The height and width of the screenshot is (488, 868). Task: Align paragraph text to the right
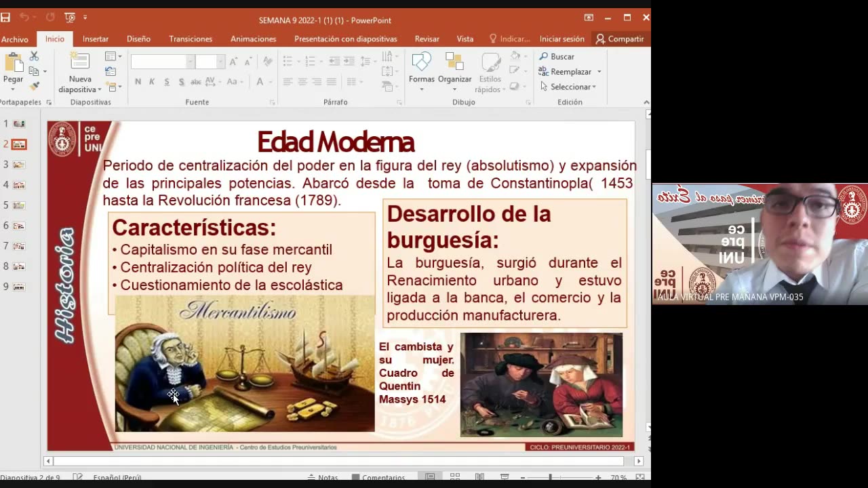pyautogui.click(x=317, y=82)
